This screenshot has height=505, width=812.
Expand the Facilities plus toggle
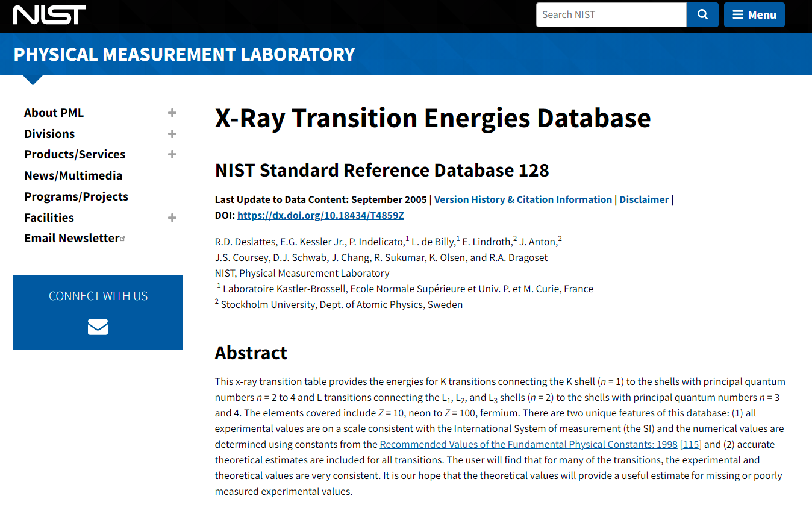point(172,218)
